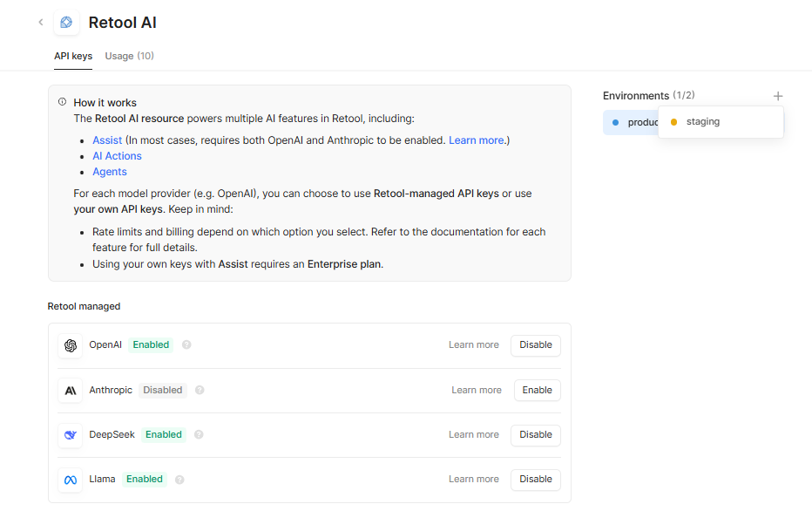Click help icon next to OpenAI Enabled
The image size is (812, 511).
click(x=186, y=345)
